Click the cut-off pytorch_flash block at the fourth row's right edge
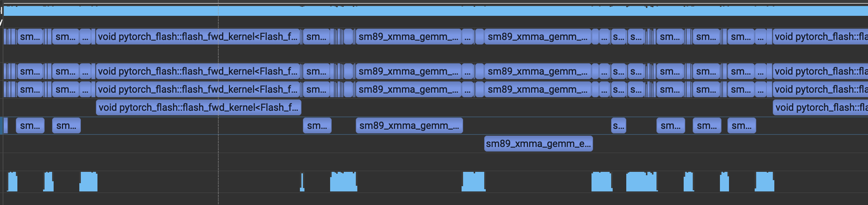This screenshot has height=205, width=868. [x=820, y=107]
